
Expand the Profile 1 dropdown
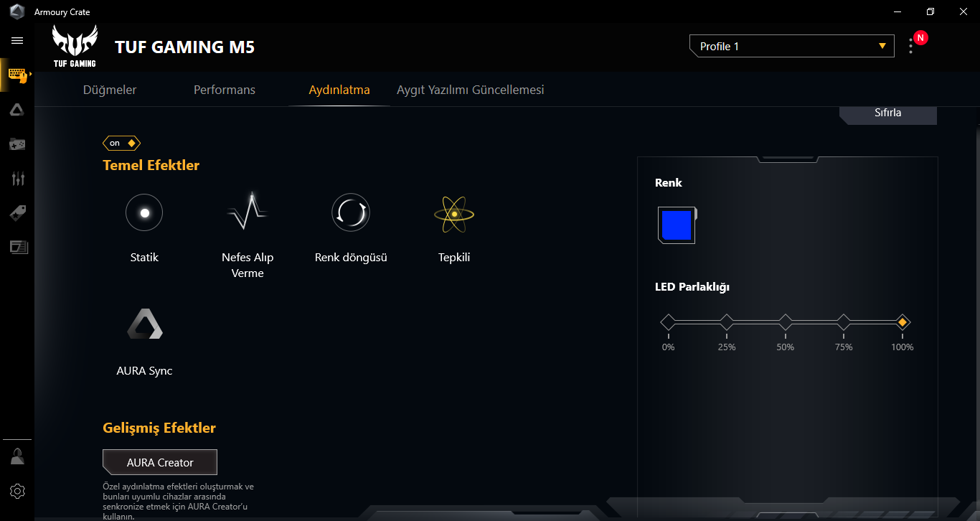click(x=792, y=46)
